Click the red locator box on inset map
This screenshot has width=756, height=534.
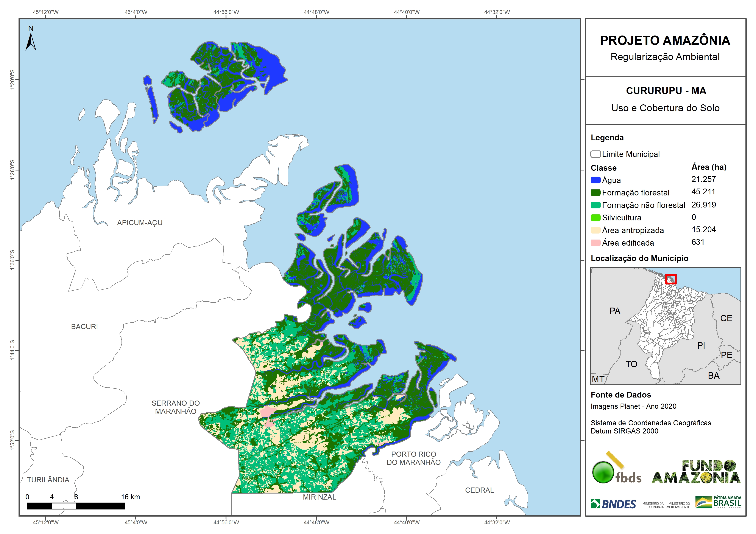pyautogui.click(x=671, y=279)
